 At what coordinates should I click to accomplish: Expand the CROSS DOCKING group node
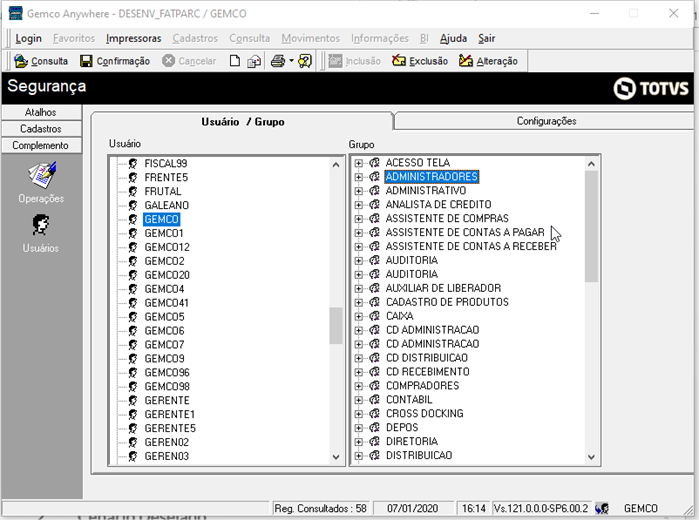(x=358, y=414)
